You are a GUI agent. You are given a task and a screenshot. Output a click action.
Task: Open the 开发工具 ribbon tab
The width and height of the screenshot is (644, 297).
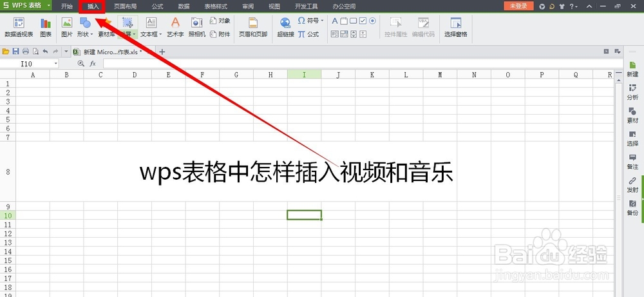pos(306,6)
